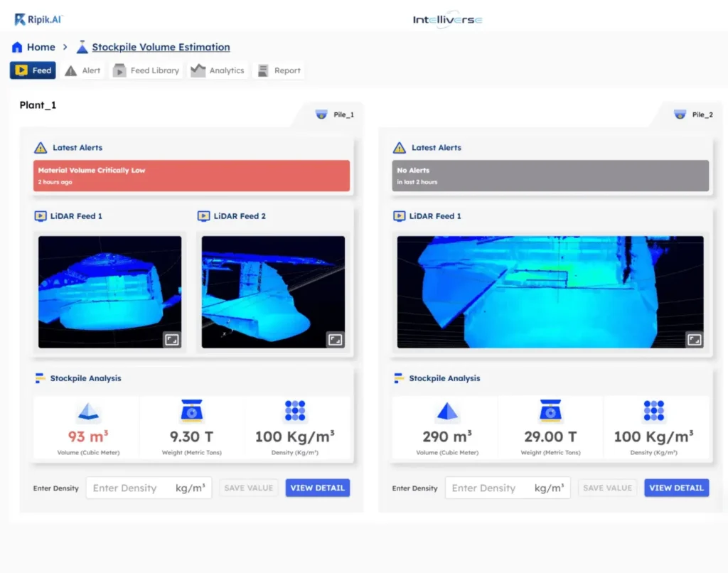This screenshot has width=728, height=573.
Task: Click the Pile_1 Enter Density field
Action: 132,488
